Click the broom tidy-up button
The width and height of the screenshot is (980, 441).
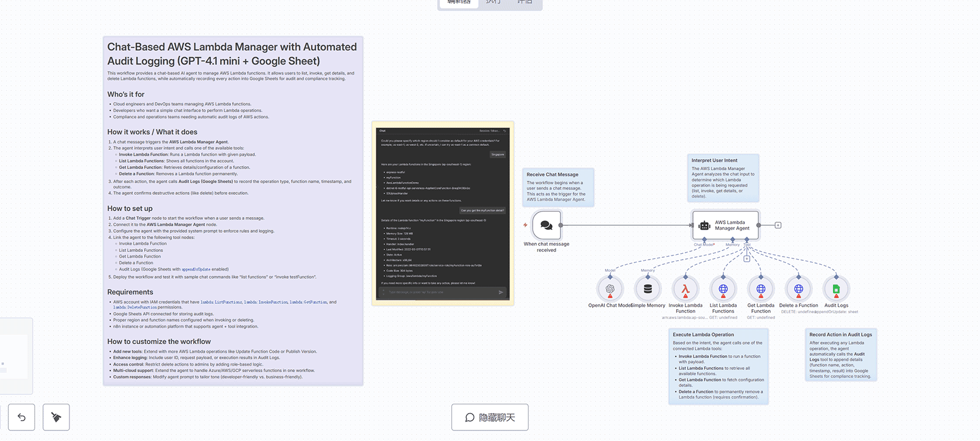pos(56,417)
